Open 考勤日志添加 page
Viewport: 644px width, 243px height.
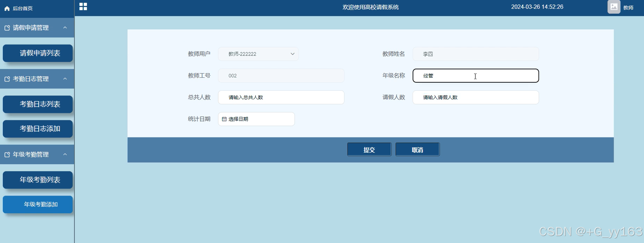pos(38,129)
